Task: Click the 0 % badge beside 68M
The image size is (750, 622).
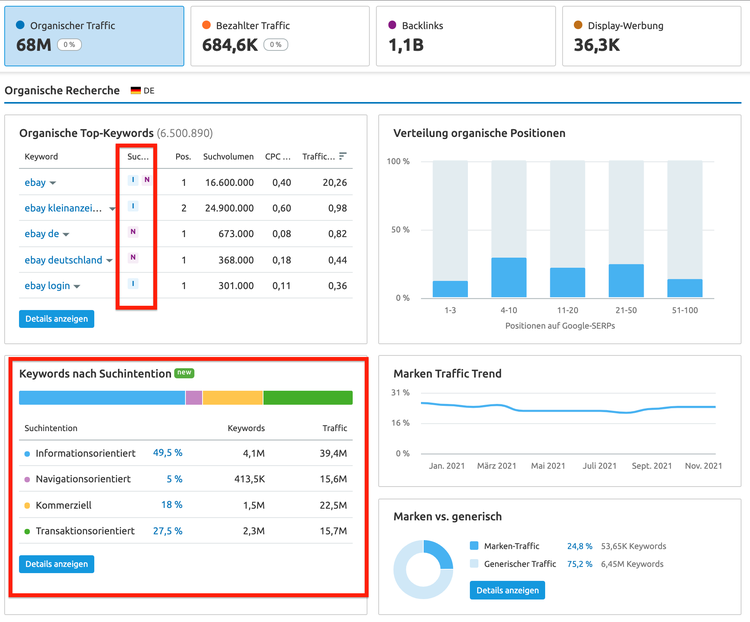Action: click(69, 44)
